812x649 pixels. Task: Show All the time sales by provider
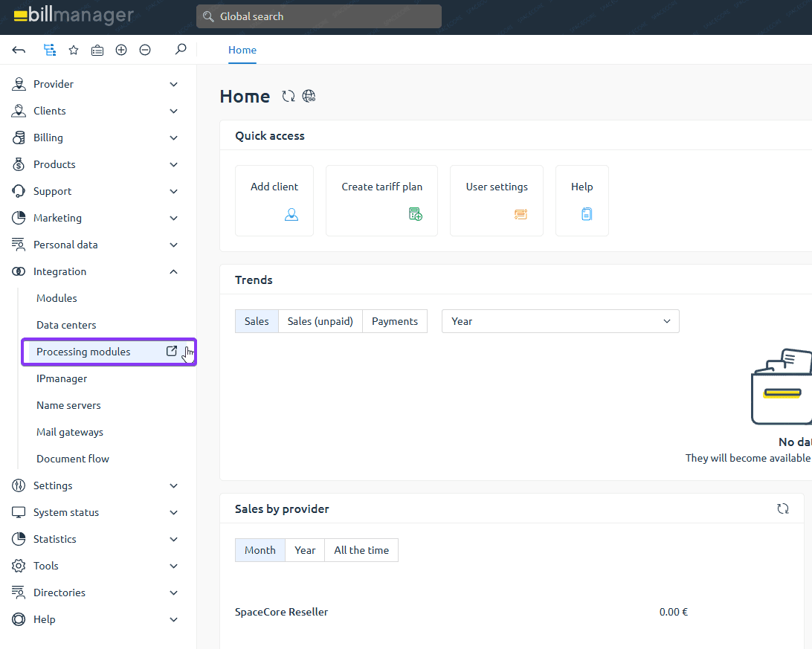[361, 550]
